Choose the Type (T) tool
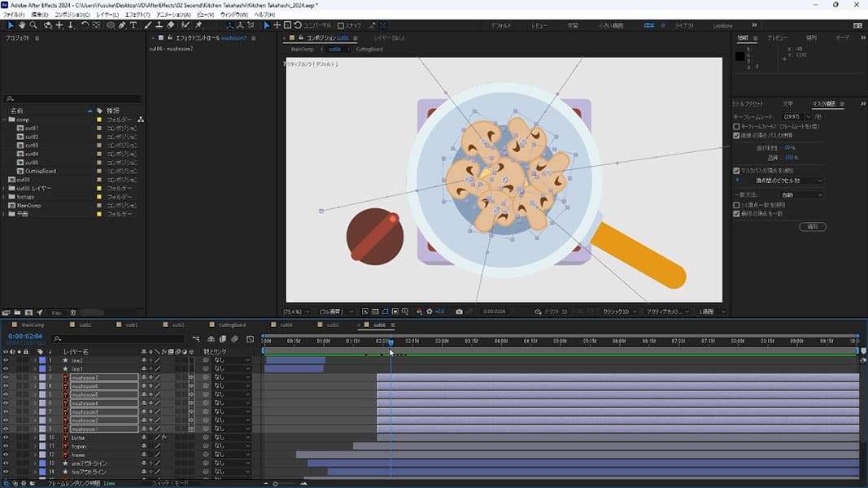This screenshot has width=868, height=488. 134,25
